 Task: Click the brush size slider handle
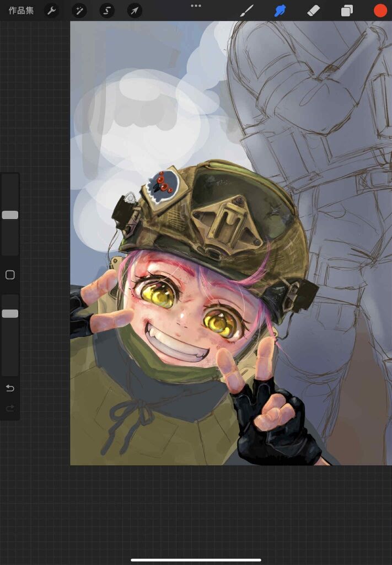point(10,215)
